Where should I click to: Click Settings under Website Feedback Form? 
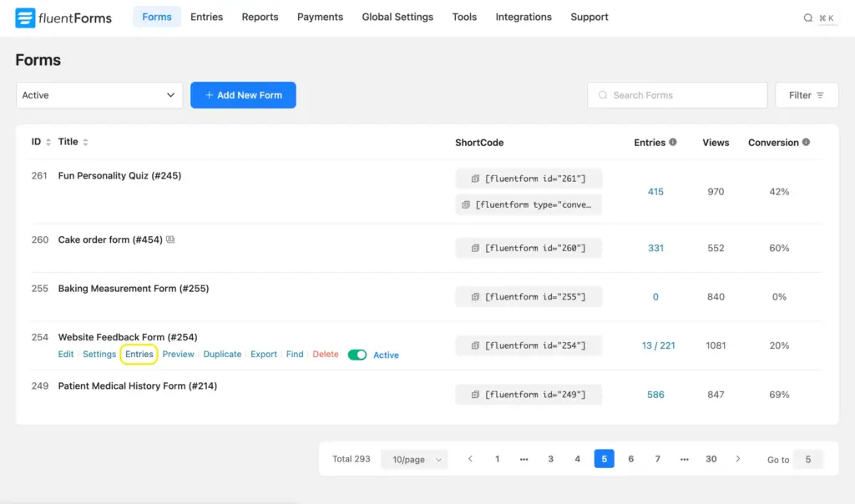point(99,354)
